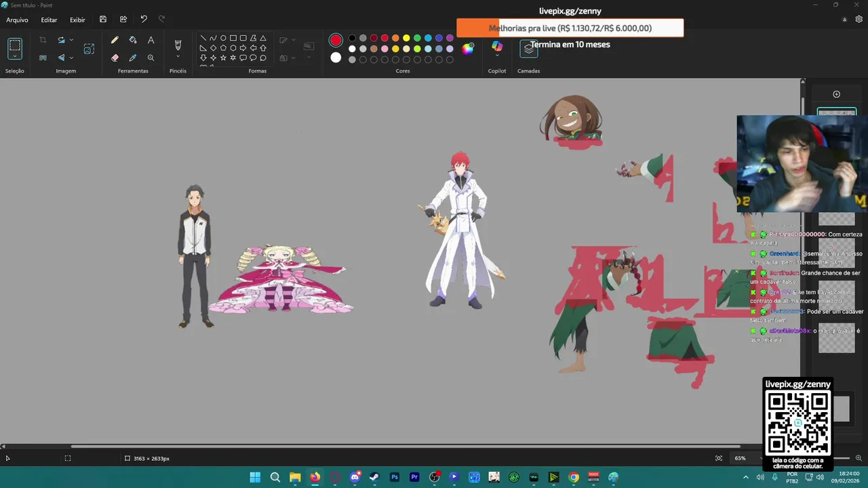Select the Pencil tool

click(115, 40)
